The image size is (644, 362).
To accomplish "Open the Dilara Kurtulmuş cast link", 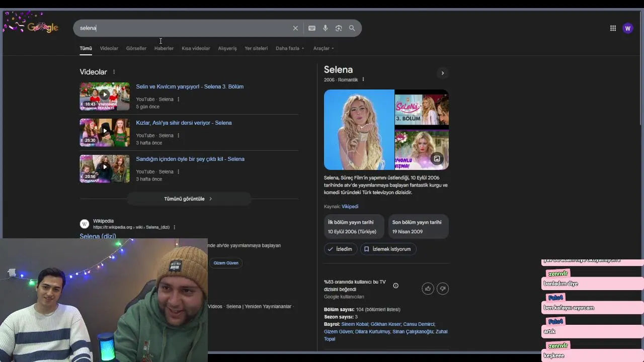I will [372, 332].
